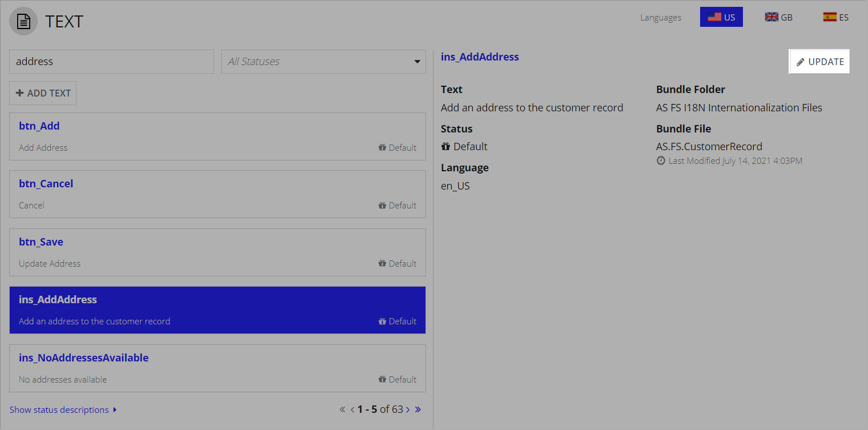
Task: Open the ins_NoAddressesAvailable entry
Action: click(218, 368)
